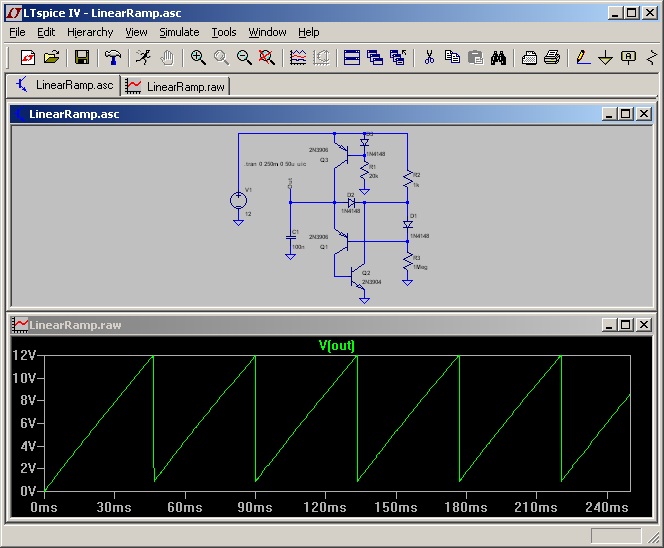Select the Draw Wire pencil tool
Screen dimensions: 664x548
click(x=582, y=57)
